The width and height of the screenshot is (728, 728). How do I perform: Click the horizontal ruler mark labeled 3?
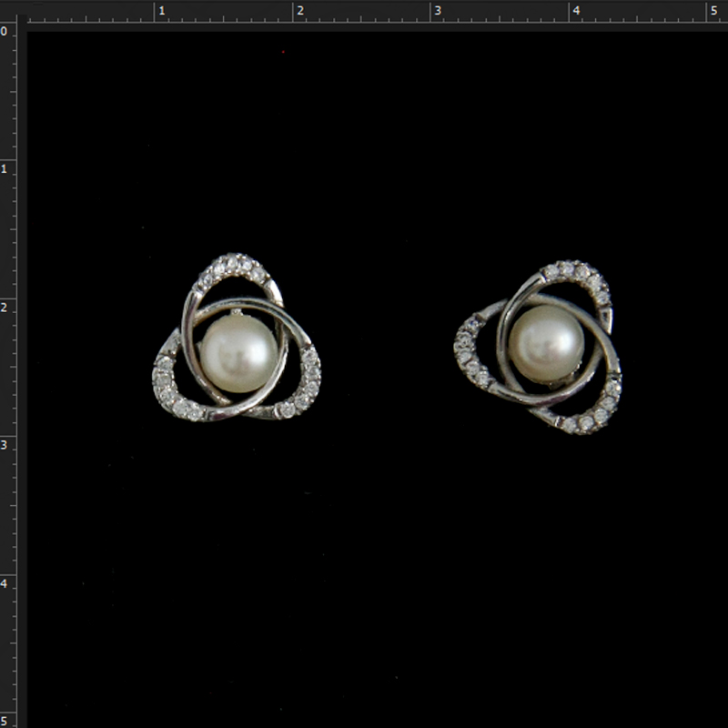437,10
